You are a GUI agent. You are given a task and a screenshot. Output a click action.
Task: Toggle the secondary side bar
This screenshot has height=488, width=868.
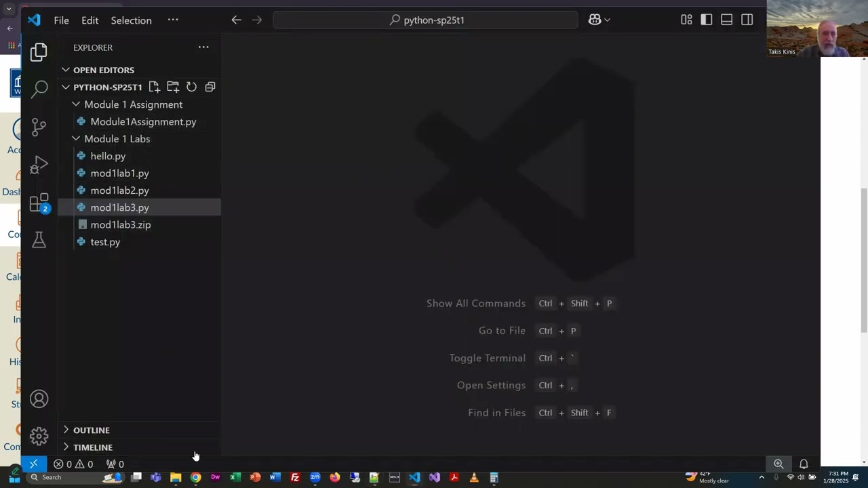pyautogui.click(x=747, y=20)
